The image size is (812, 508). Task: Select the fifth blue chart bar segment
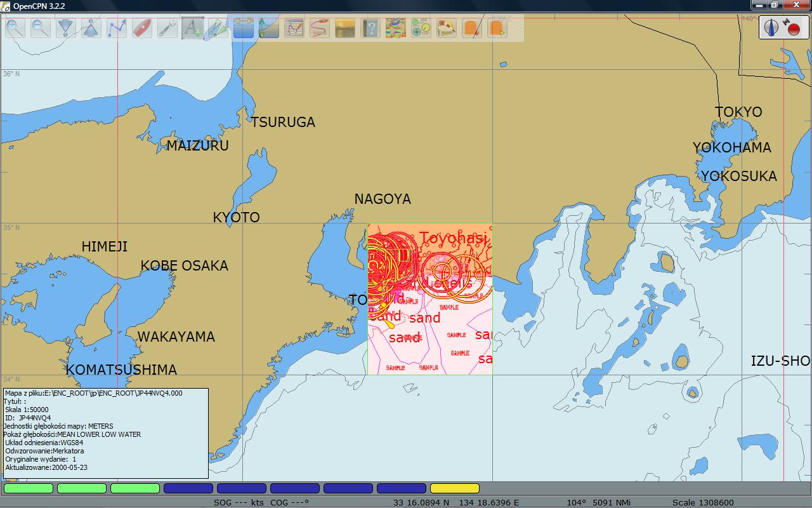pos(402,488)
